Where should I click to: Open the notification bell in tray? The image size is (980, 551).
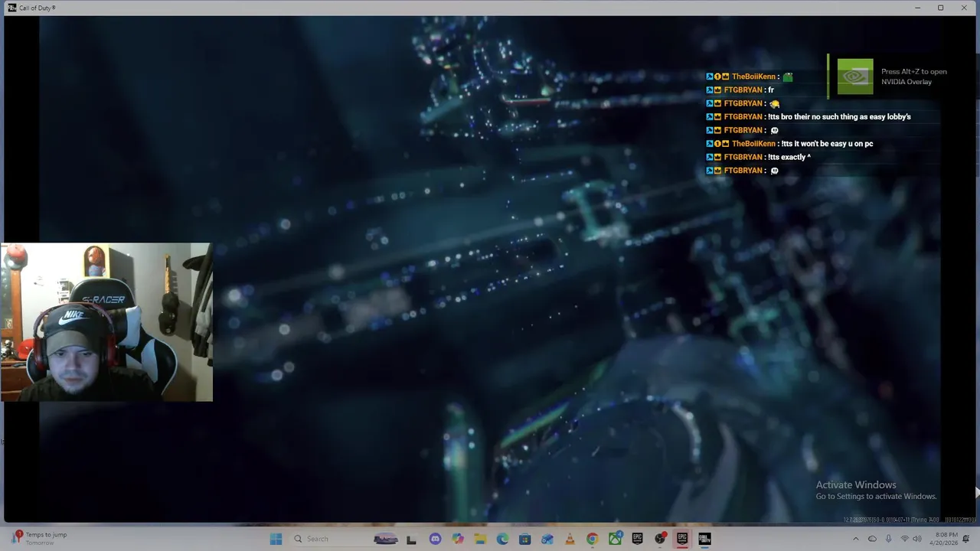[x=966, y=539]
